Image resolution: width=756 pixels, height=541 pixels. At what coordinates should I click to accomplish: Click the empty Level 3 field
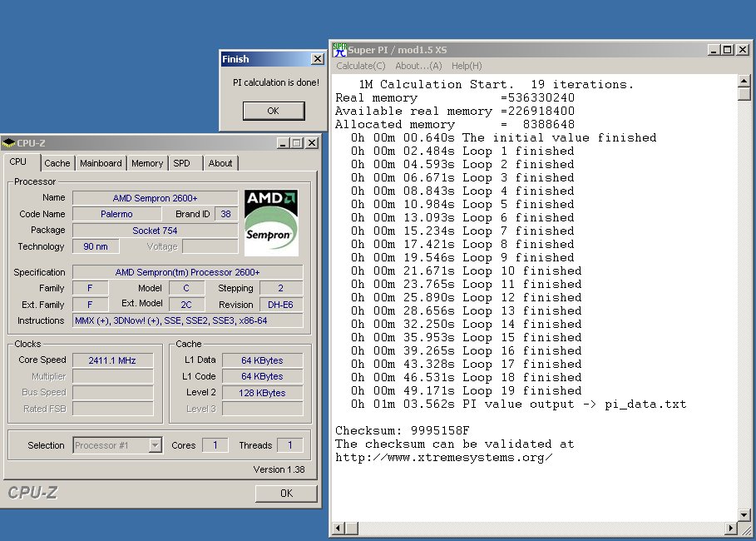263,409
